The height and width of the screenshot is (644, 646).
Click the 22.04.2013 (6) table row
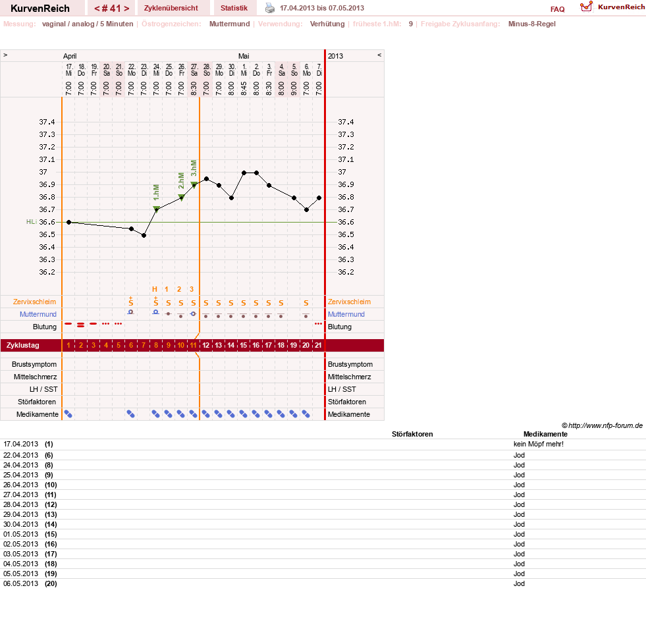point(323,455)
